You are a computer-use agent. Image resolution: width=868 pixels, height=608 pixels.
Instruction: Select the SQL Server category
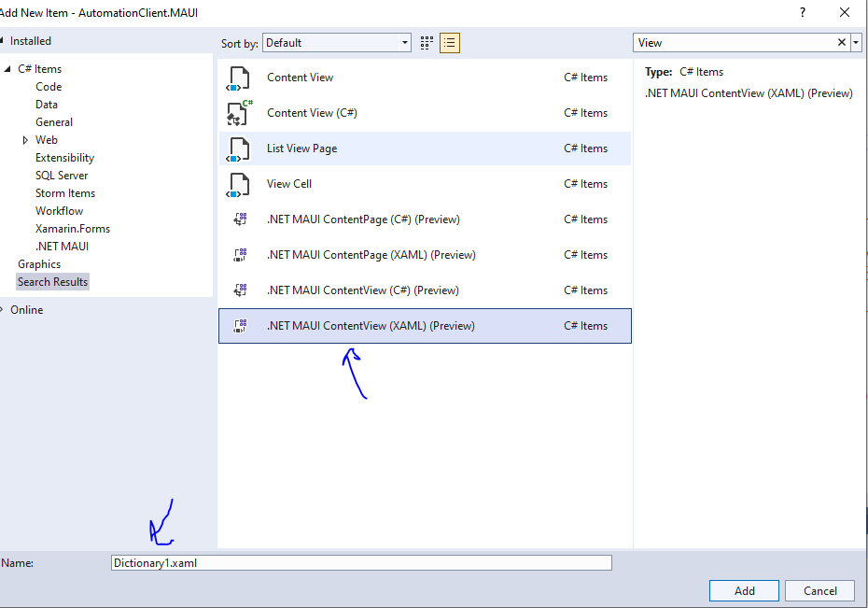coord(62,176)
